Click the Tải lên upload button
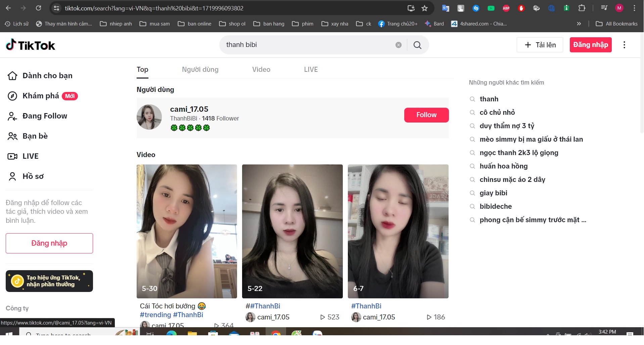 point(540,45)
